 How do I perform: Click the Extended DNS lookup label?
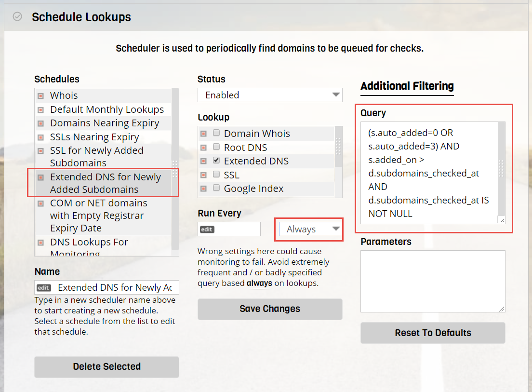[256, 161]
